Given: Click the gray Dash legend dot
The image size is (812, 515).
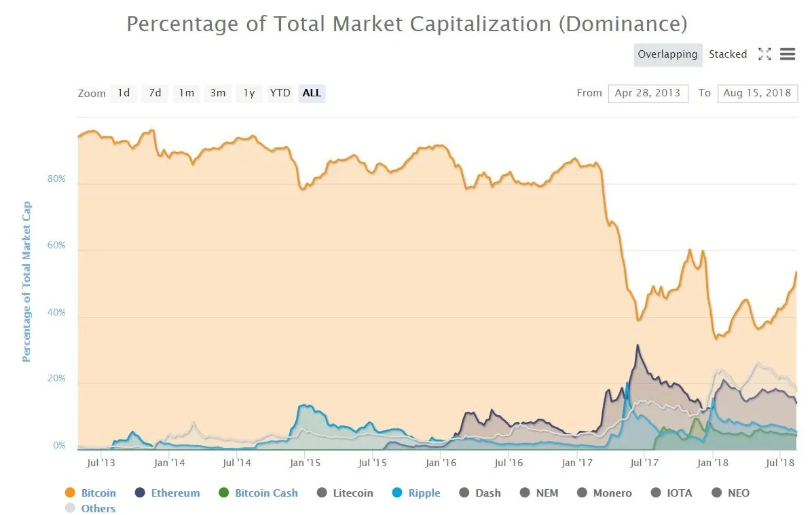Looking at the screenshot, I should 464,493.
